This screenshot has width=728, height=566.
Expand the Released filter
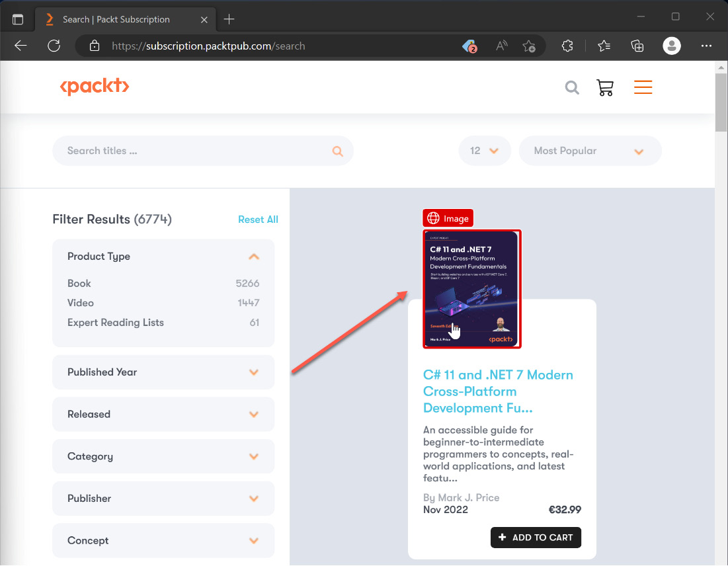point(163,414)
